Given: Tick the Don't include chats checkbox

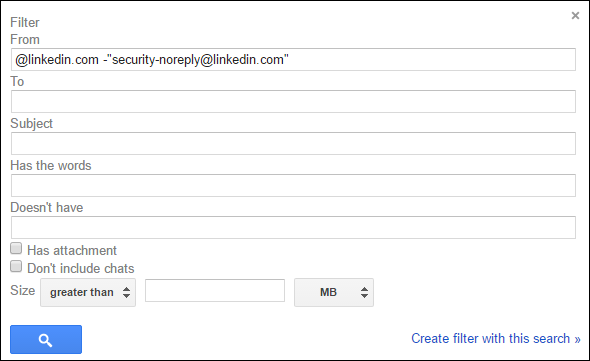Looking at the screenshot, I should tap(16, 266).
